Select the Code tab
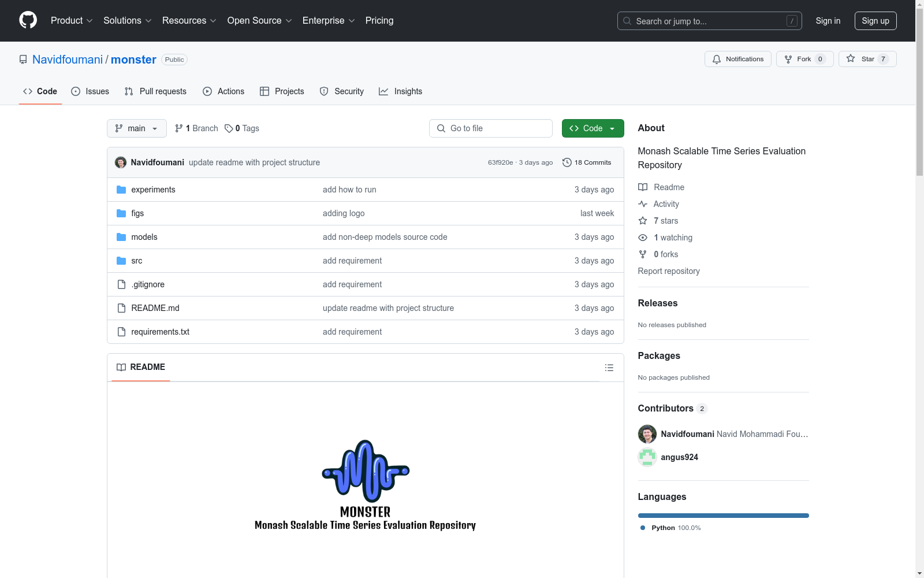The height and width of the screenshot is (578, 924). pyautogui.click(x=40, y=91)
